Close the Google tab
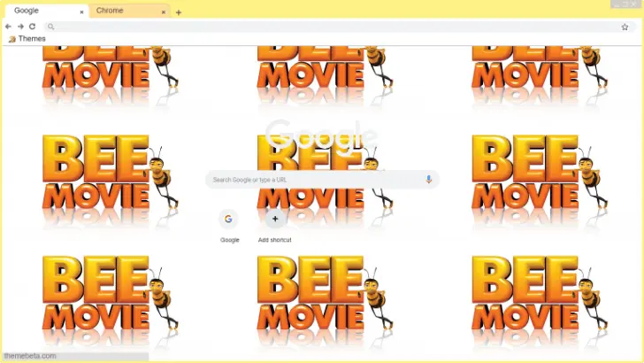 pyautogui.click(x=81, y=12)
